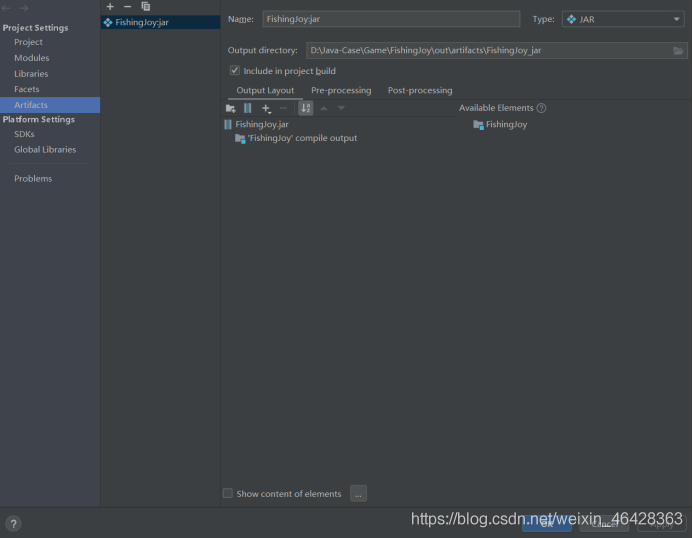Toggle Include in project build checkbox
Viewport: 693px width, 538px height.
coord(235,70)
